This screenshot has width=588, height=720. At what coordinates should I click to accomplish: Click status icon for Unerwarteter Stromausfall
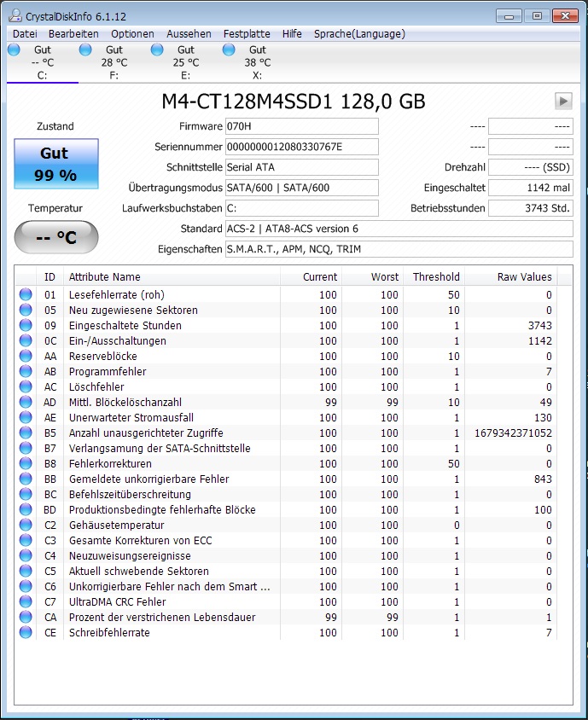pyautogui.click(x=26, y=417)
